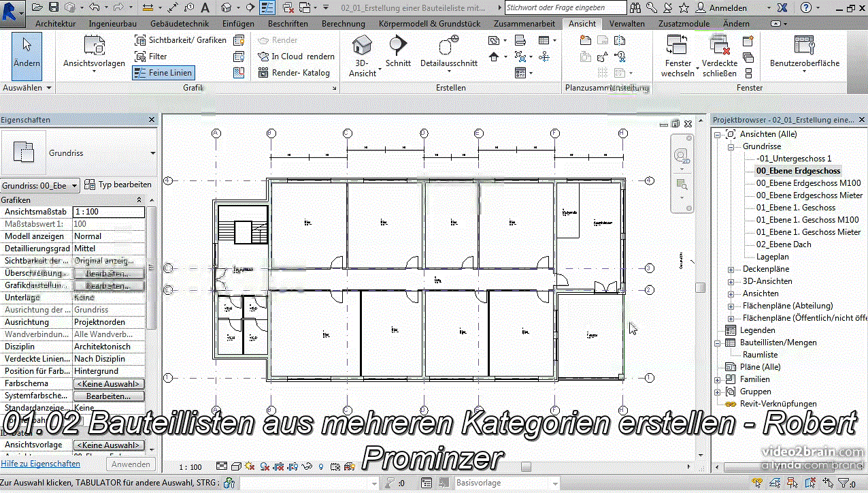Open the Hilfe zu Eigenschaften link

click(40, 464)
